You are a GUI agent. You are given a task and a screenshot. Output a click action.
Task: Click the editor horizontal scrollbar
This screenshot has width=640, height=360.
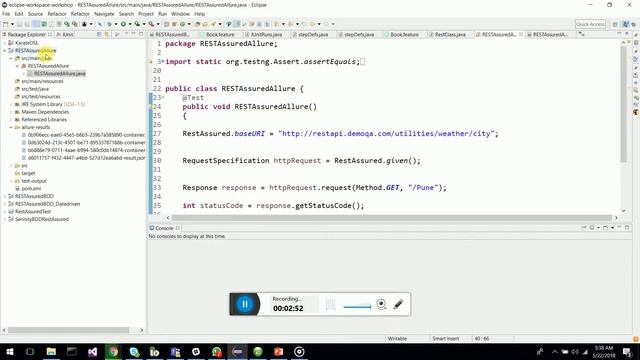pyautogui.click(x=391, y=218)
